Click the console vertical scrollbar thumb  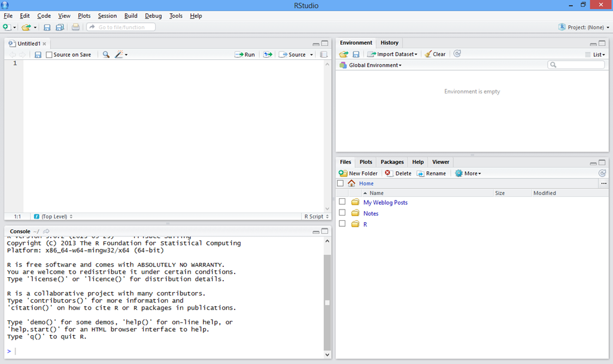point(327,302)
